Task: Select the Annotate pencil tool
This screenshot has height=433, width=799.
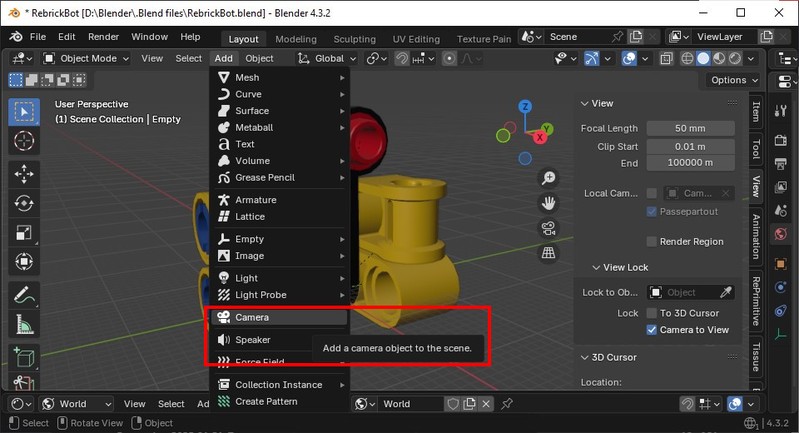Action: [24, 295]
